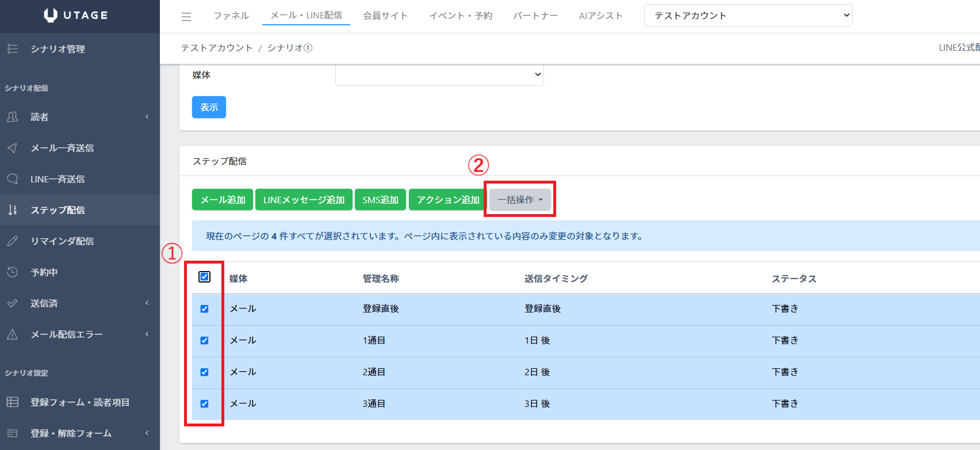This screenshot has width=980, height=450.
Task: Click the メール配信エラー warning triangle icon
Action: [x=13, y=334]
